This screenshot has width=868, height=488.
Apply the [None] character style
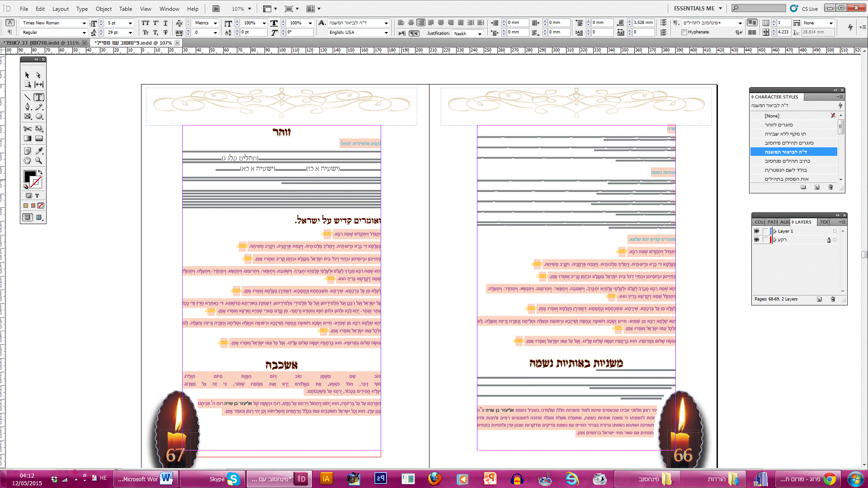[x=772, y=116]
